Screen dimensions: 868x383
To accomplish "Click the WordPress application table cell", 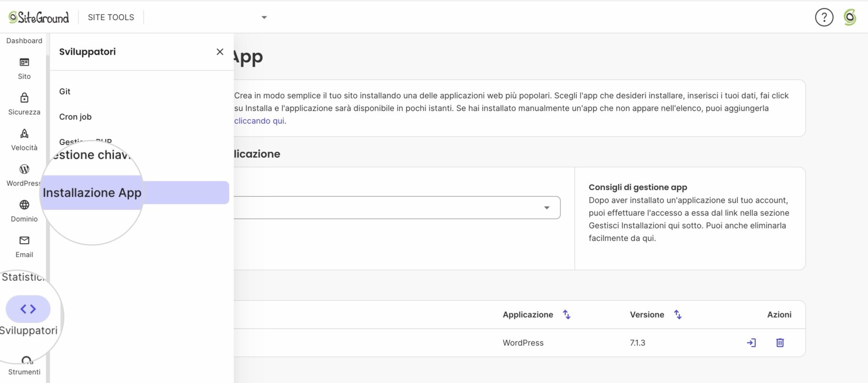I will click(x=523, y=343).
